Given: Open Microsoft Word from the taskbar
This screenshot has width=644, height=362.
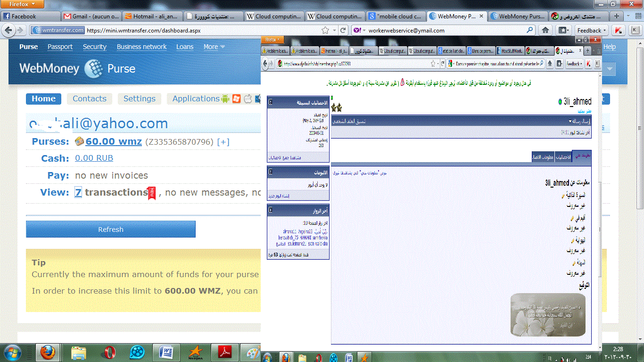Looking at the screenshot, I should pos(166,353).
